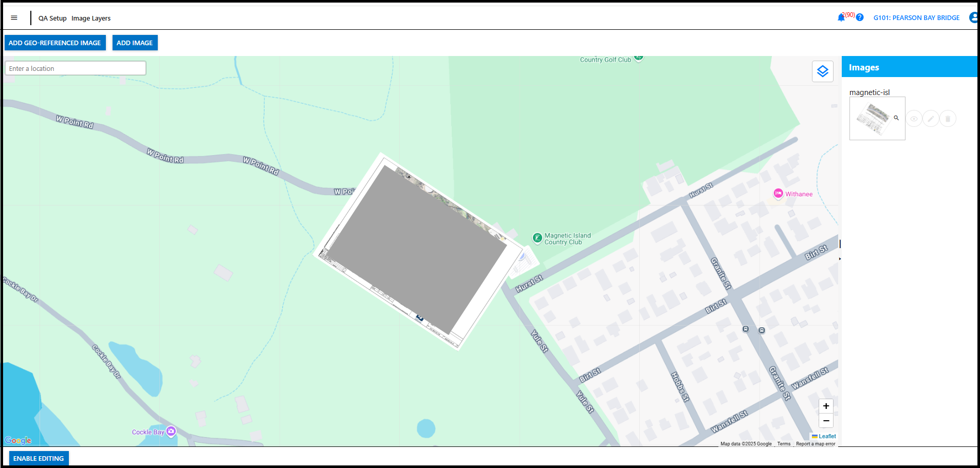The image size is (980, 468).
Task: Open the user account avatar
Action: pos(973,17)
